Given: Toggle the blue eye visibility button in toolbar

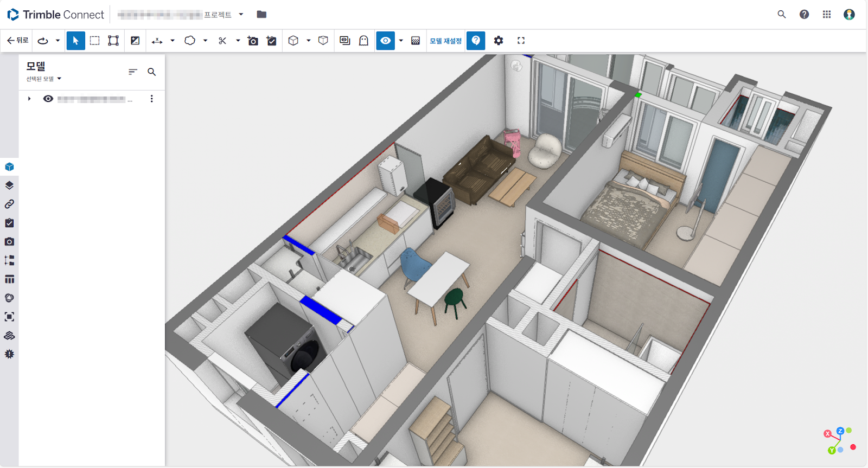Looking at the screenshot, I should coord(385,41).
